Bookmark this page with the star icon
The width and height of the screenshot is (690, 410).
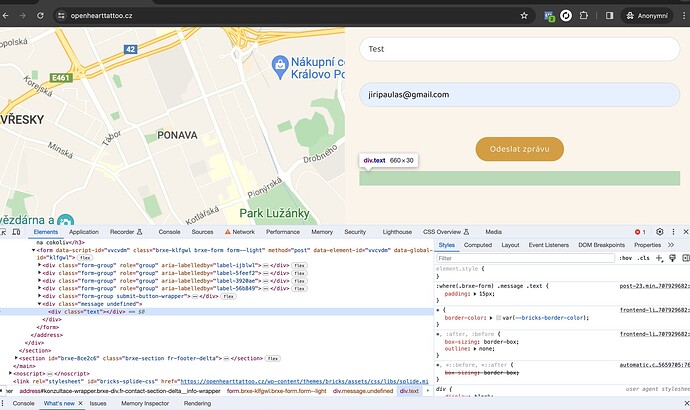(524, 15)
